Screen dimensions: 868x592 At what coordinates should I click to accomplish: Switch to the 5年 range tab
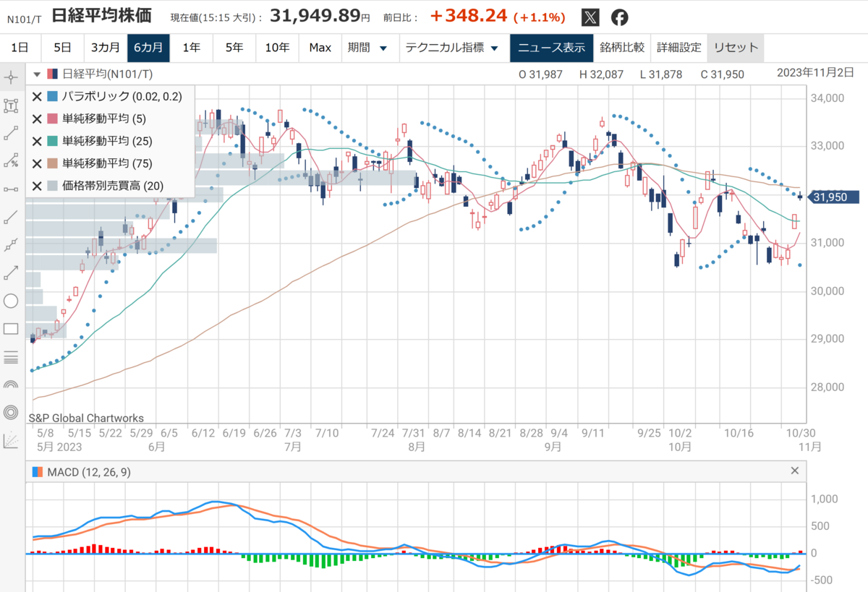234,48
